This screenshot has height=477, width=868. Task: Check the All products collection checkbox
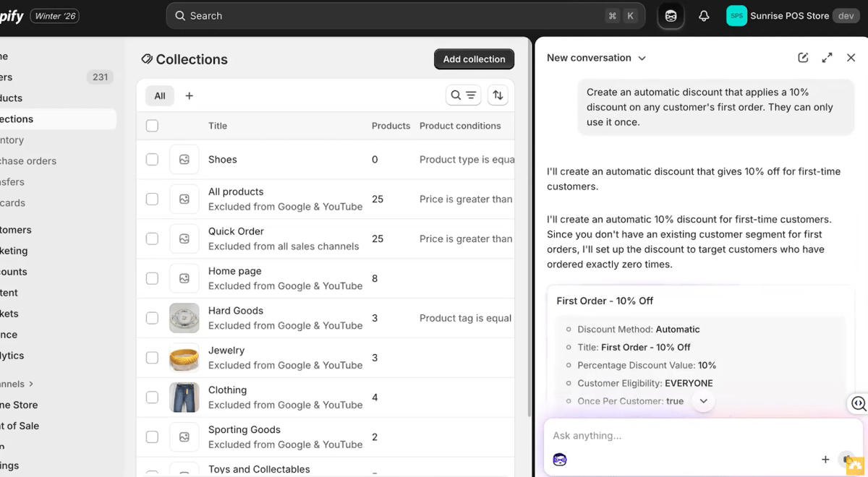click(x=152, y=199)
